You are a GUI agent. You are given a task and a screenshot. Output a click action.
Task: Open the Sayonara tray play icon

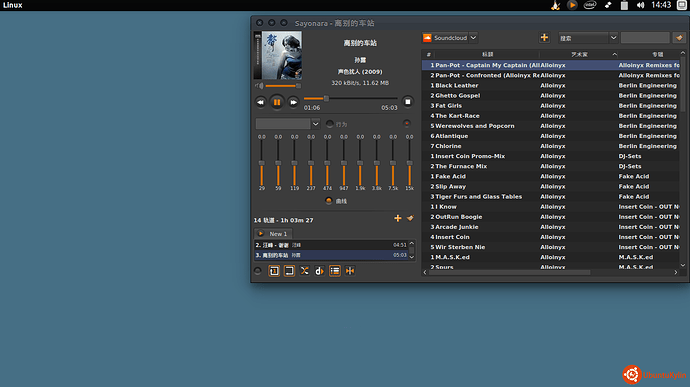pyautogui.click(x=572, y=5)
